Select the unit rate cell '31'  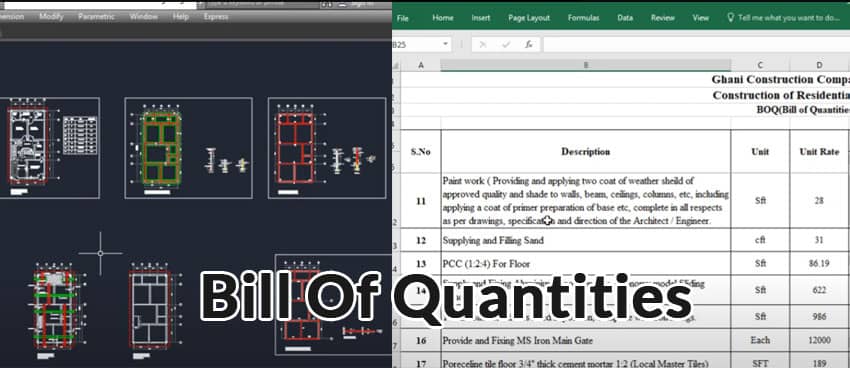click(819, 240)
